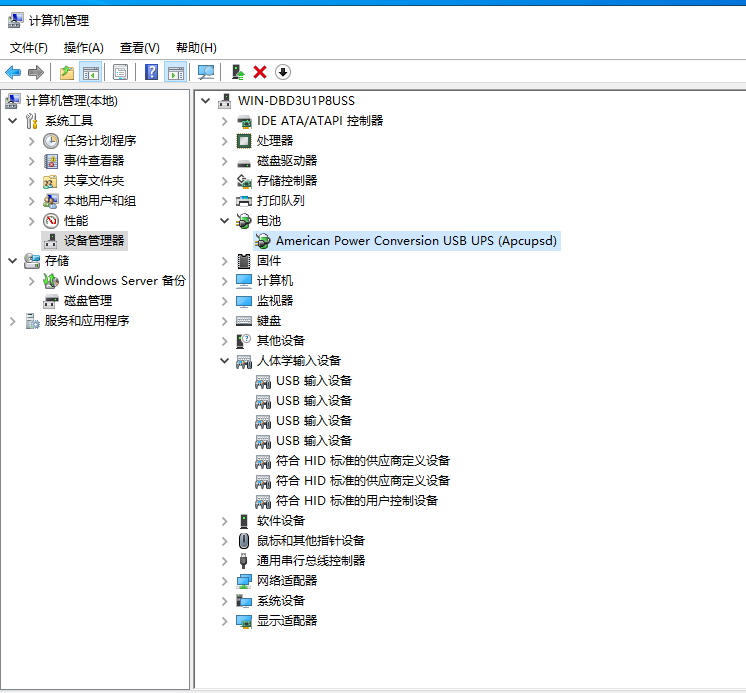Click the Update driver toolbar icon
The width and height of the screenshot is (746, 693).
tap(237, 72)
